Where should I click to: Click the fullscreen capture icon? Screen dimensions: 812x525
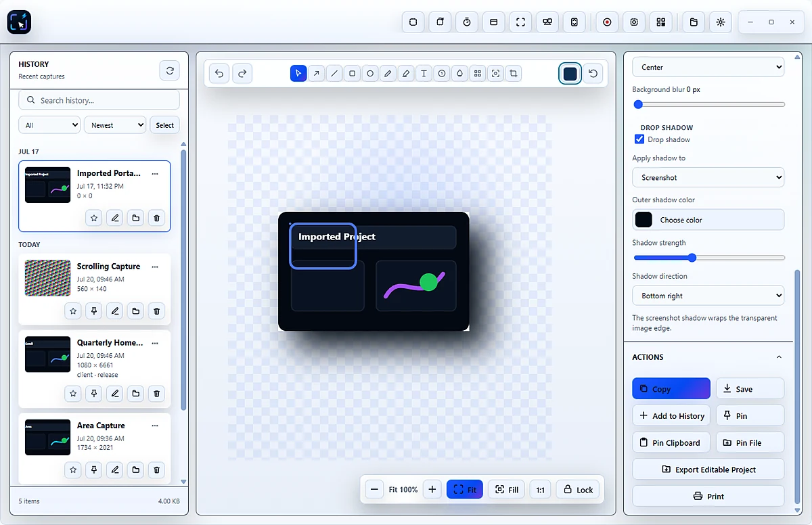pos(520,22)
